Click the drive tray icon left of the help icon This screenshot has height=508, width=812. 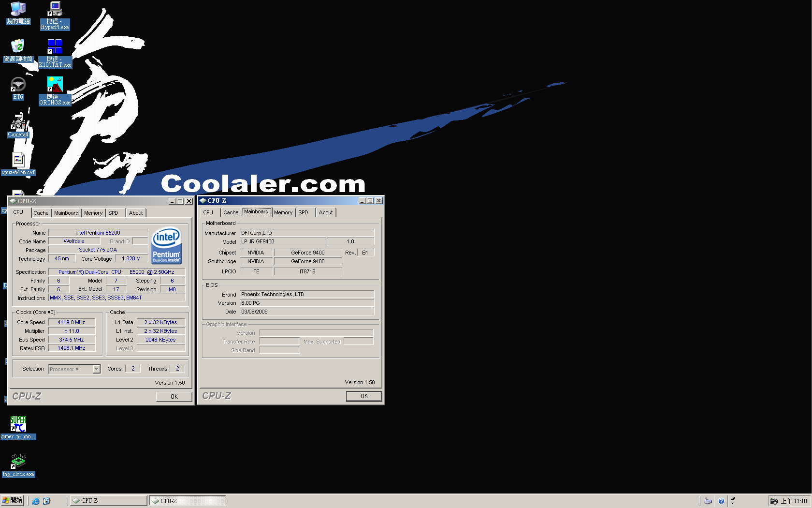point(708,501)
